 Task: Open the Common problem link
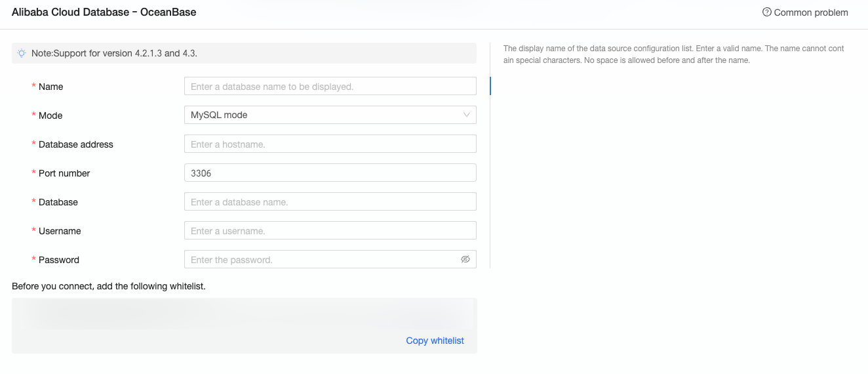pos(811,12)
